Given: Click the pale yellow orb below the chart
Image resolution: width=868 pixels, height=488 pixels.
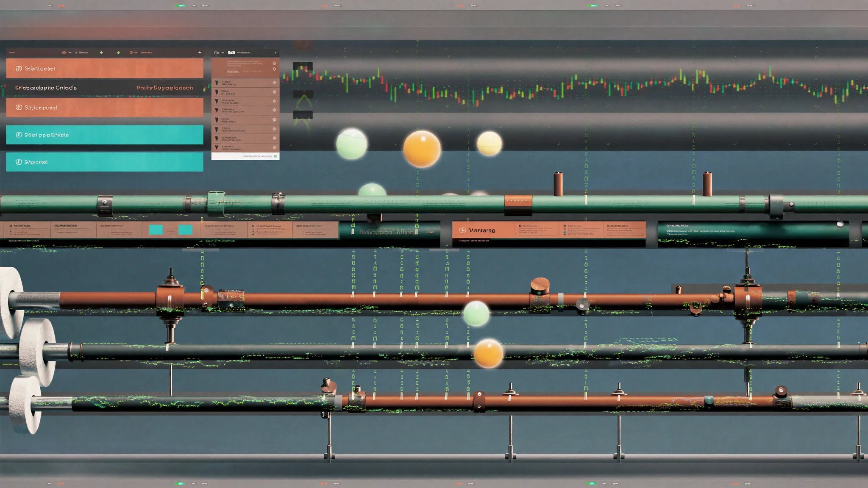Looking at the screenshot, I should pyautogui.click(x=490, y=143).
